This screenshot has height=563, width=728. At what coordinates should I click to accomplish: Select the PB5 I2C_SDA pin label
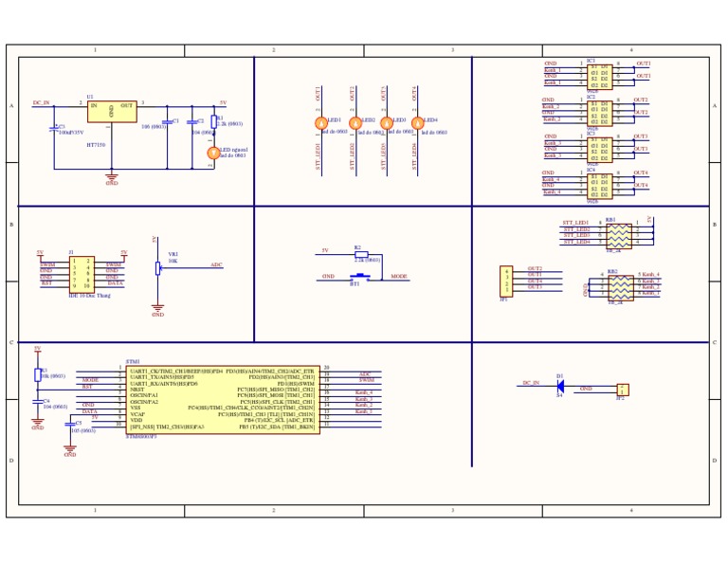point(277,427)
